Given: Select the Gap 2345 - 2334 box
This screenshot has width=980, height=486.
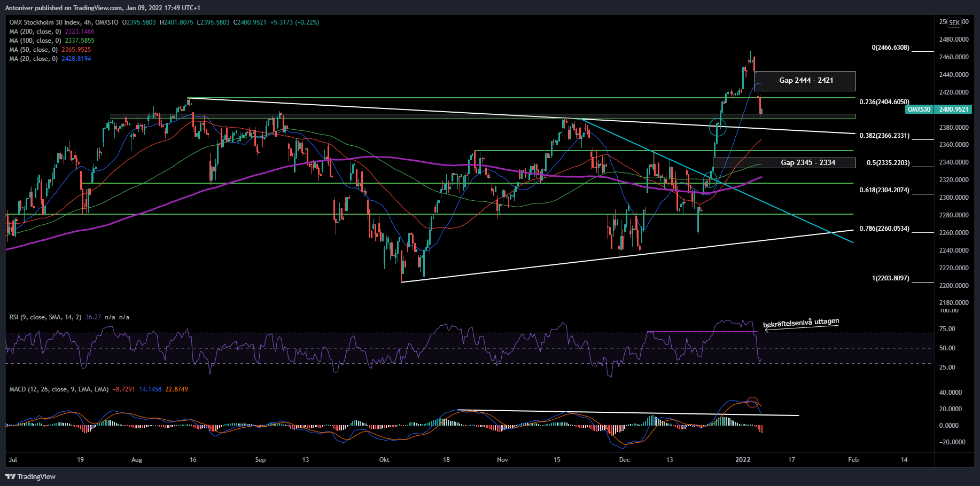Looking at the screenshot, I should [784, 163].
